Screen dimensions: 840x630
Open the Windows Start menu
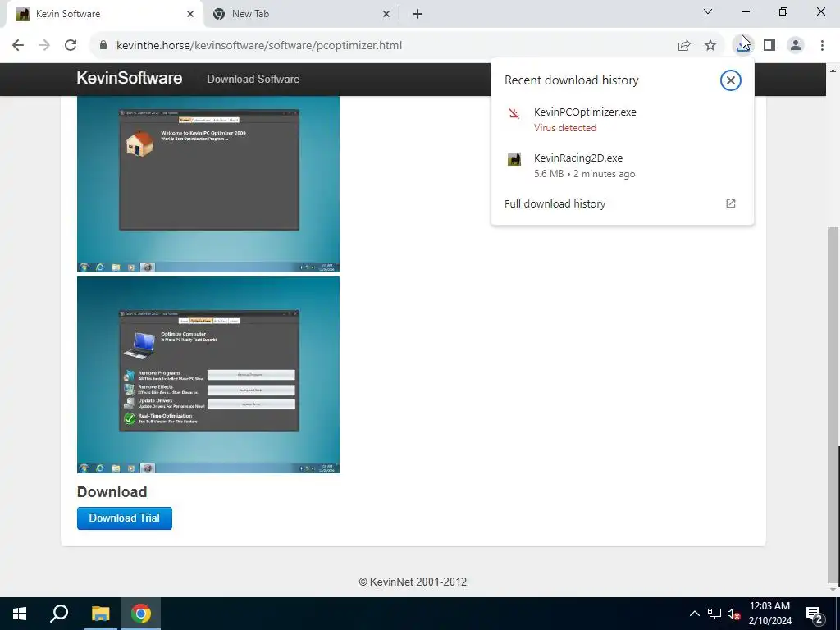[x=20, y=614]
